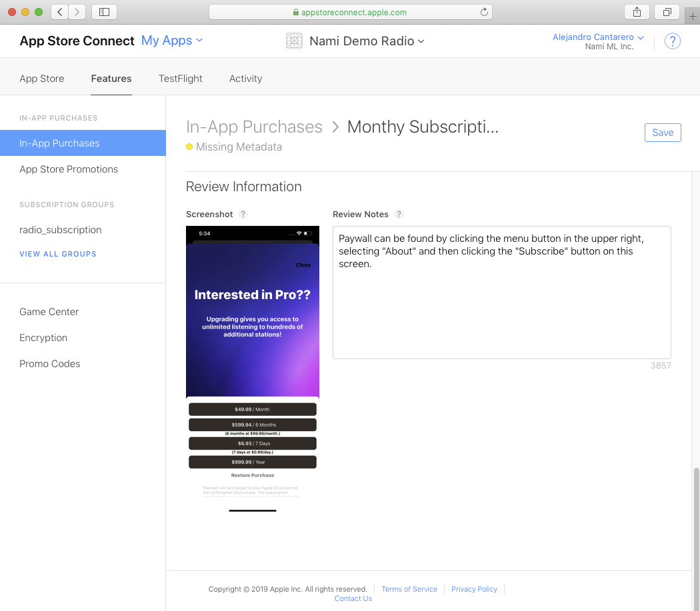Click the Nami Demo Radio app icon

pos(294,41)
